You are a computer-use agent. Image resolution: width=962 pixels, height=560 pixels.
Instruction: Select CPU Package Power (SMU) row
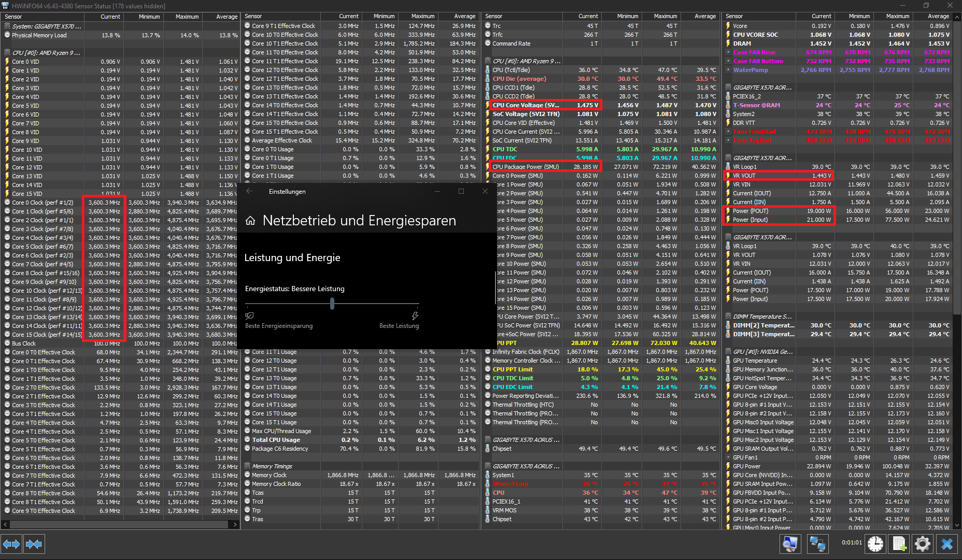pyautogui.click(x=601, y=167)
